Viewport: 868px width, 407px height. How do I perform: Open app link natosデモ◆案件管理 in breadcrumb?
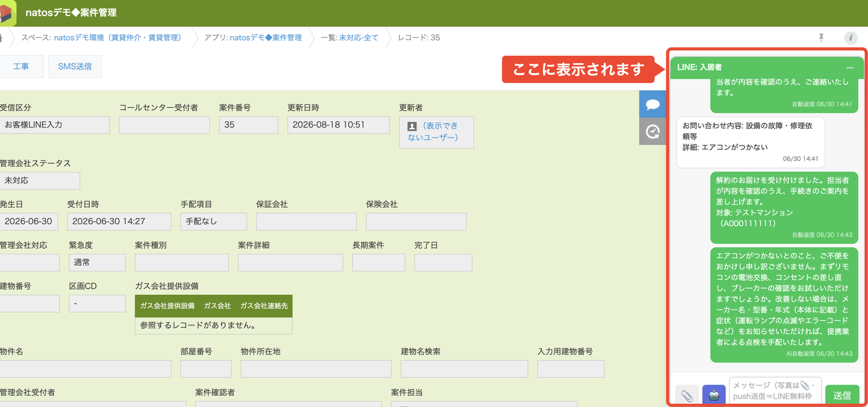pos(266,38)
